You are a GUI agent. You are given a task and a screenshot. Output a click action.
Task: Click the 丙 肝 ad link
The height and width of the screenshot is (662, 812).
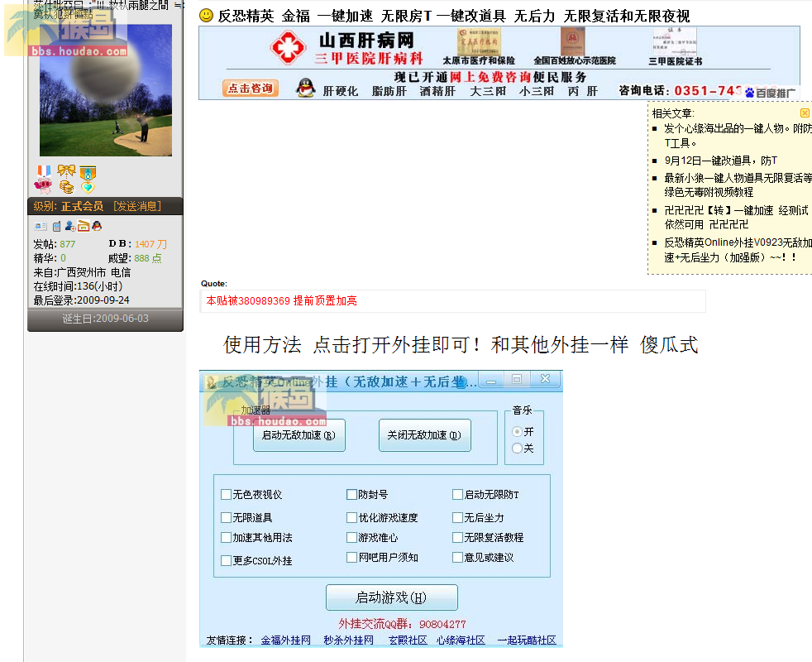(583, 91)
